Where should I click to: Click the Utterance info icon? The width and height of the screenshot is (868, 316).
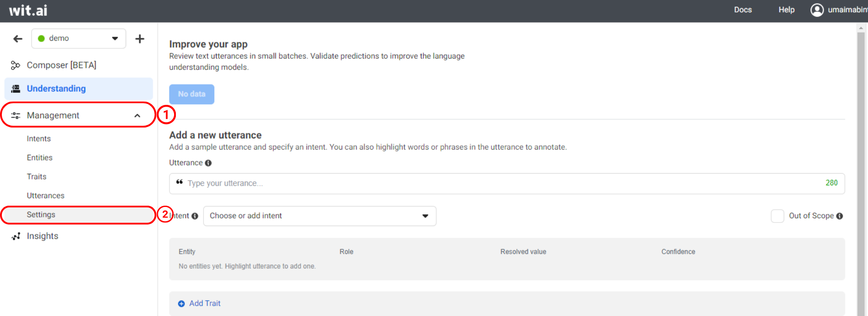point(208,163)
